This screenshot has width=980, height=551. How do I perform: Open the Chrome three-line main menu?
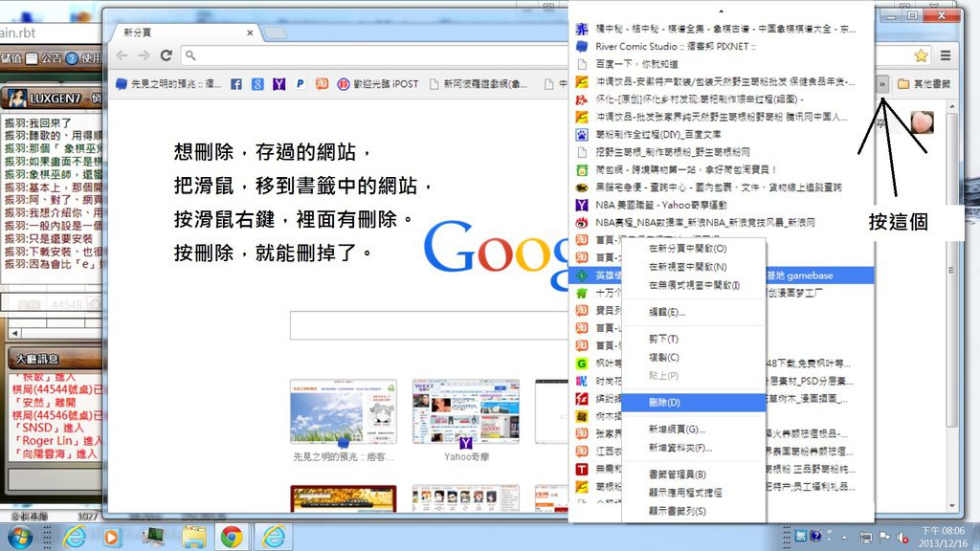946,55
